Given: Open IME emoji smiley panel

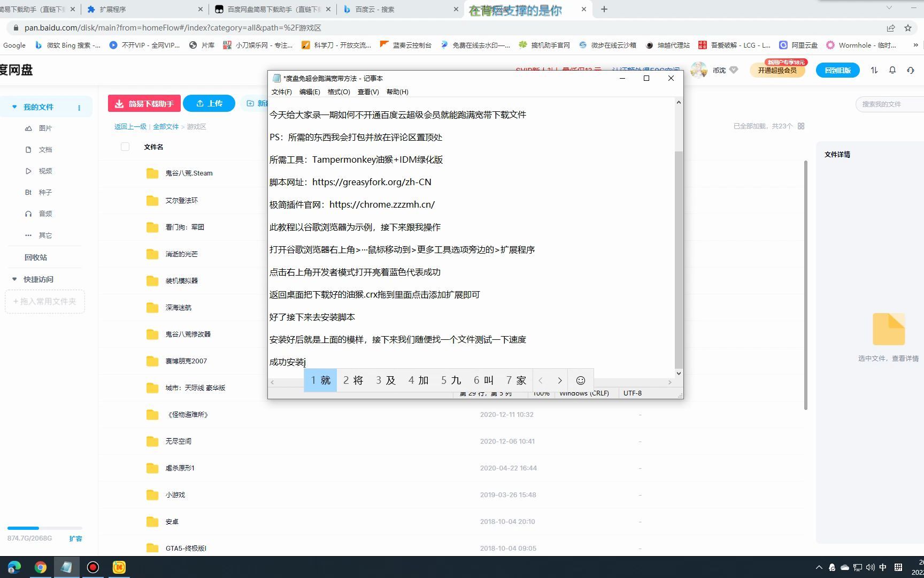Looking at the screenshot, I should coord(581,381).
